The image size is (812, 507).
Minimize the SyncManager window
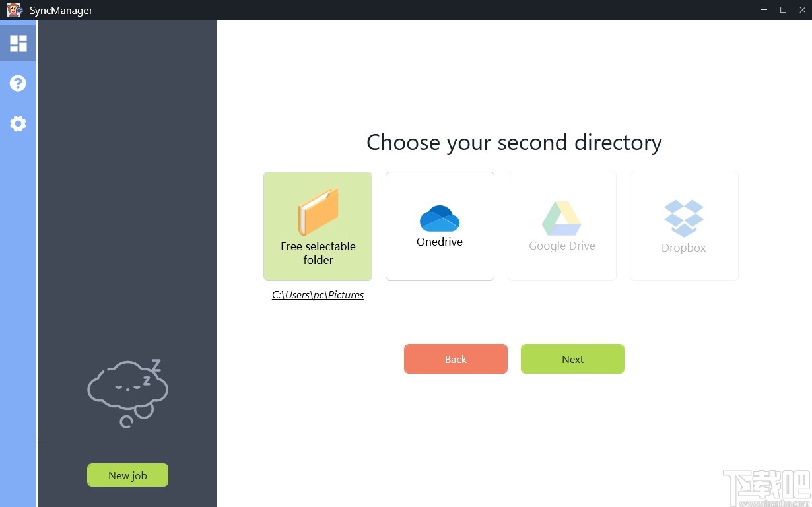763,10
